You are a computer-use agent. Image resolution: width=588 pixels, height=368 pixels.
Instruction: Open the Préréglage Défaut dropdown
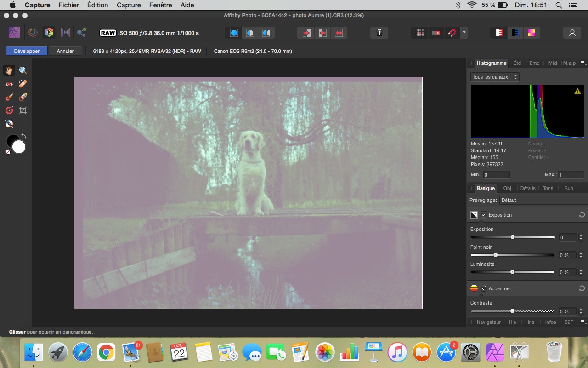[543, 200]
